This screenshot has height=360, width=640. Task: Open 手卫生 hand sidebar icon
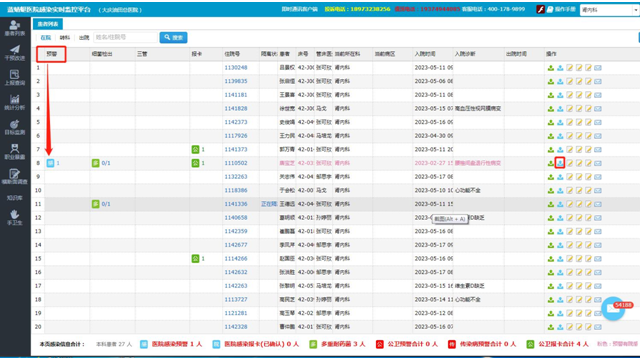pyautogui.click(x=15, y=218)
